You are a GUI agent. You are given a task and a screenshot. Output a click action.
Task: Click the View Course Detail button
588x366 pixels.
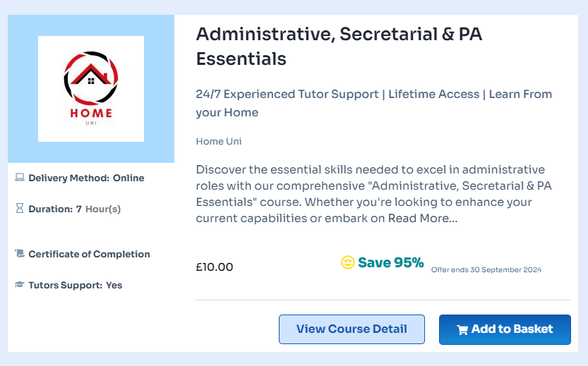click(352, 329)
